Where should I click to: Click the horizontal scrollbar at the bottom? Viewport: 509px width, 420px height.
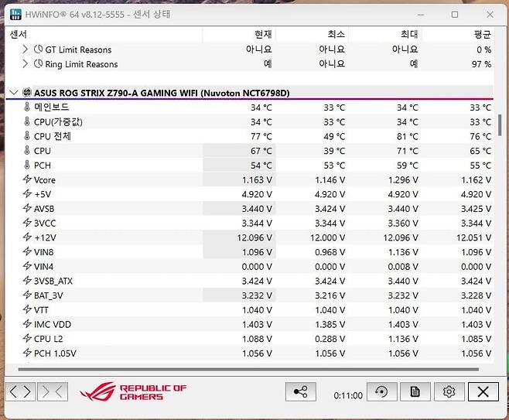point(248,369)
